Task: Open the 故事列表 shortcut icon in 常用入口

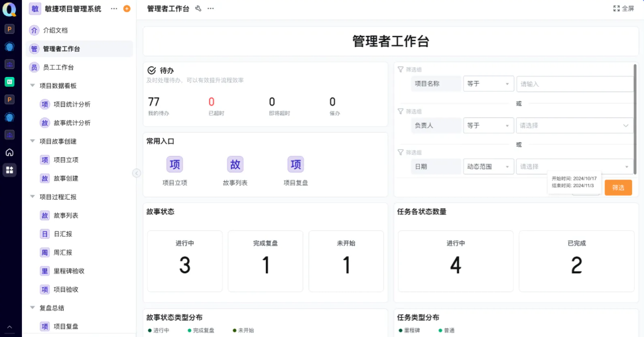Action: pos(235,165)
